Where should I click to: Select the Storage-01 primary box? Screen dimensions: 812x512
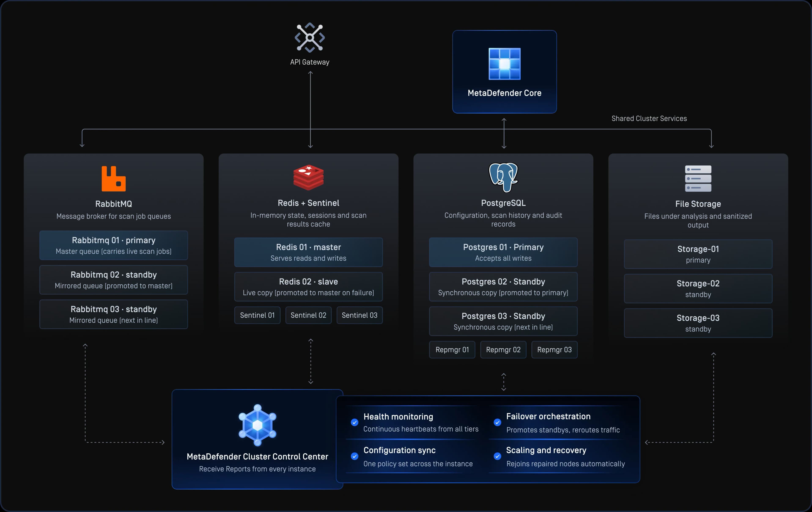pyautogui.click(x=698, y=254)
